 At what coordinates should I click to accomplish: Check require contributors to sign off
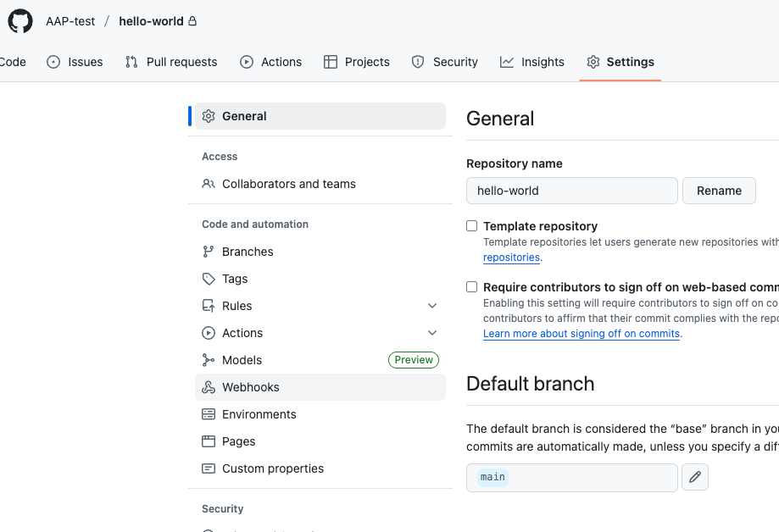tap(471, 286)
